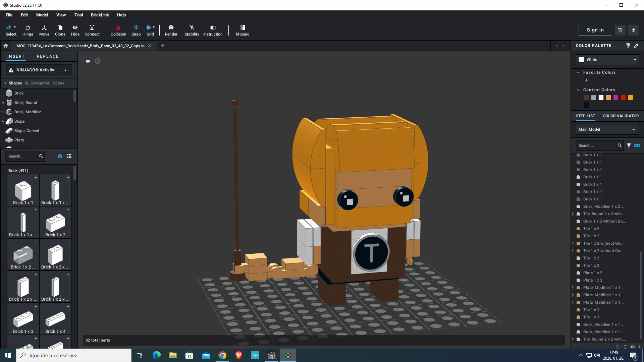Switch to the COLOR VALIDATOR tab
The width and height of the screenshot is (644, 362).
point(621,116)
